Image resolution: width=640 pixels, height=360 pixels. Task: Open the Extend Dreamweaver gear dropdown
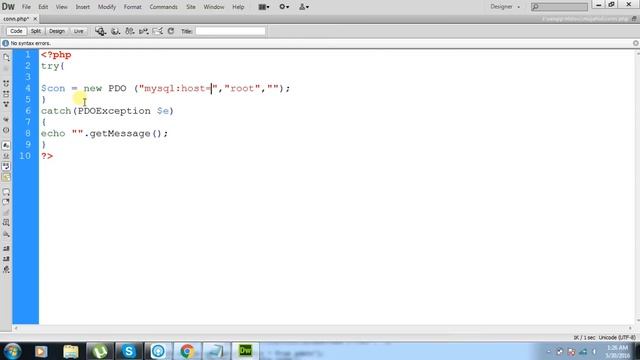[284, 7]
